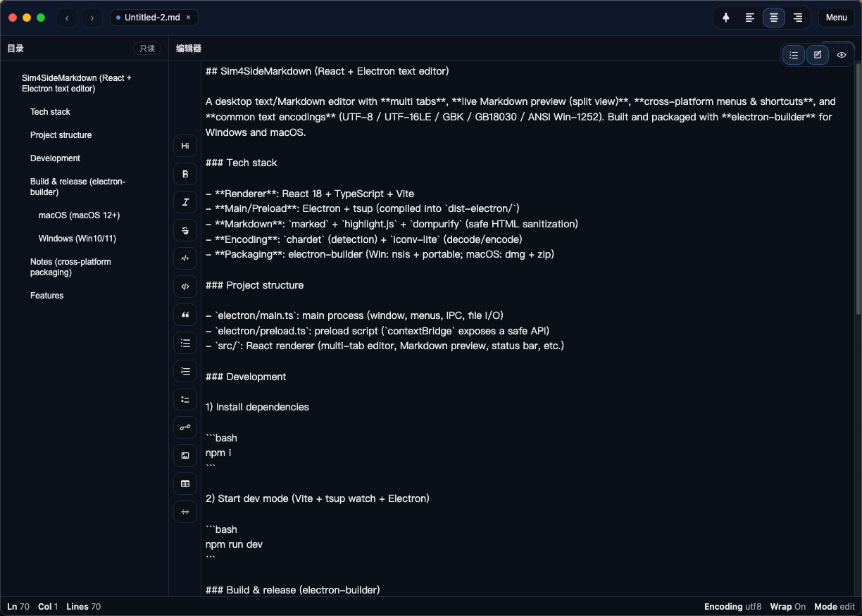Select right-aligned layout icon
862x616 pixels.
pyautogui.click(x=798, y=18)
